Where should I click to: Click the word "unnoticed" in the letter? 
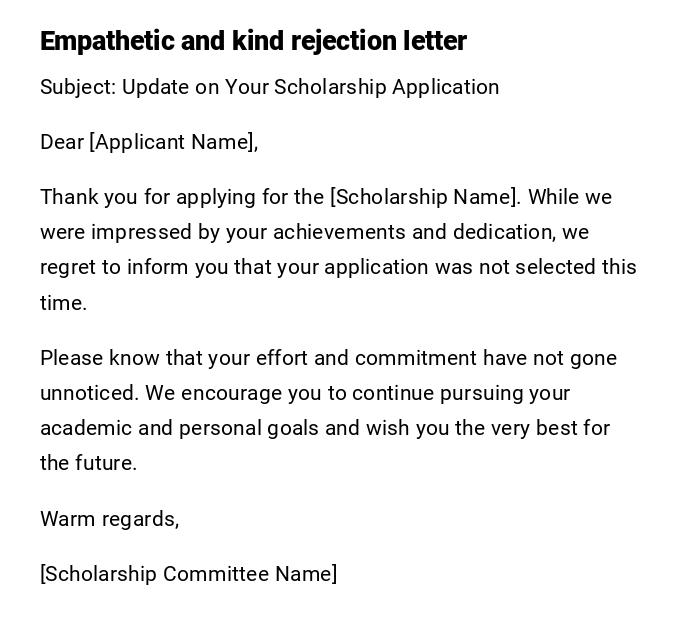(x=86, y=393)
